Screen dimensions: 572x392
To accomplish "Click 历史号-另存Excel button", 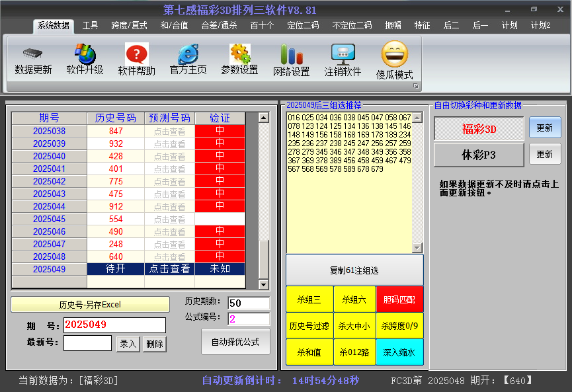I will click(x=90, y=305).
